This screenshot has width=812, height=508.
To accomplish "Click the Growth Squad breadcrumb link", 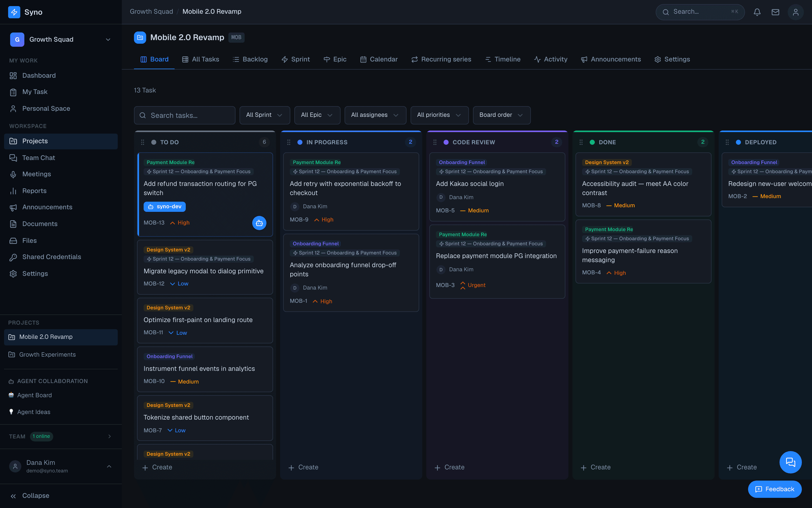I will pyautogui.click(x=151, y=12).
